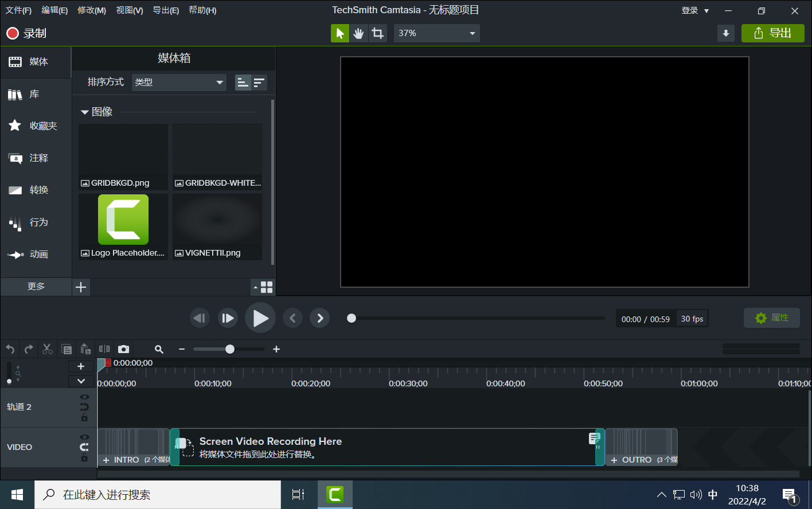The width and height of the screenshot is (812, 509).
Task: Click the timeline zoom slider handle
Action: [230, 349]
